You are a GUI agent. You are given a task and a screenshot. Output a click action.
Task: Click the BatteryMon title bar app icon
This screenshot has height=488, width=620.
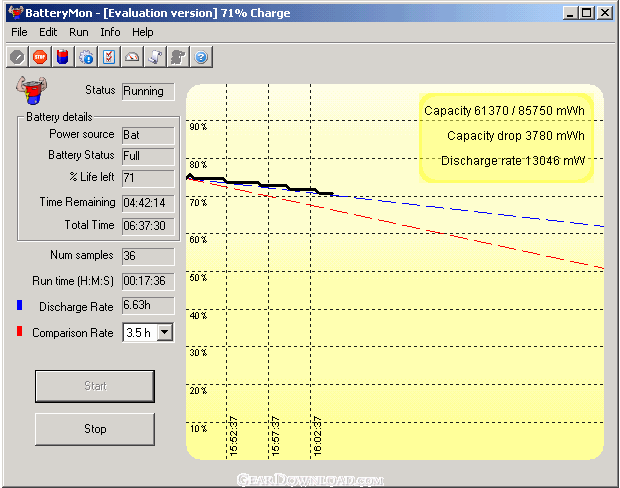pos(15,13)
